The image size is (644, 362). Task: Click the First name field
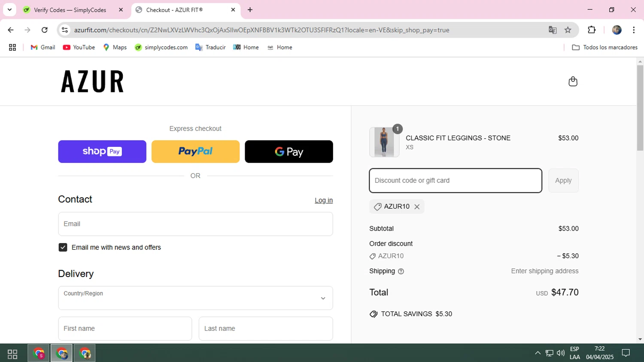pos(125,329)
